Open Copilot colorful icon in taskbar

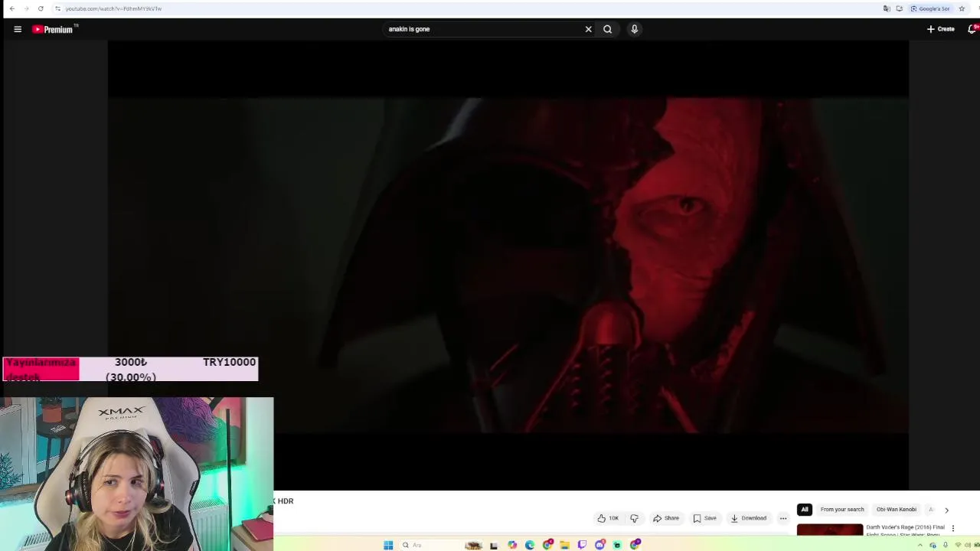pos(512,545)
